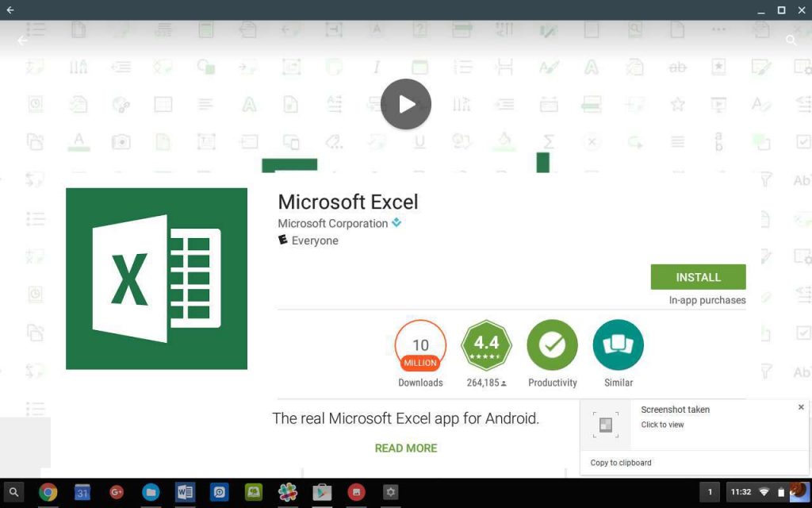
Task: Open Microsoft Word from the shelf
Action: (185, 492)
